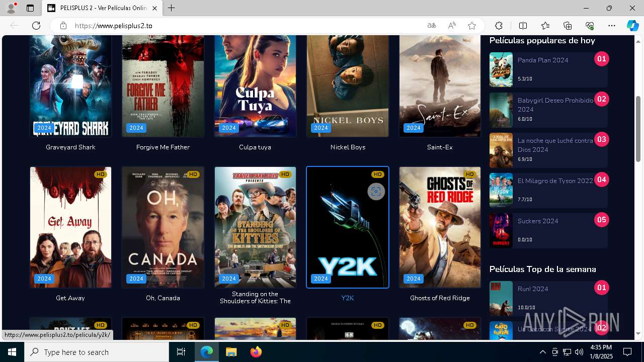Viewport: 644px width, 362px height.
Task: Open Browser essentials heart icon
Action: coord(590,26)
